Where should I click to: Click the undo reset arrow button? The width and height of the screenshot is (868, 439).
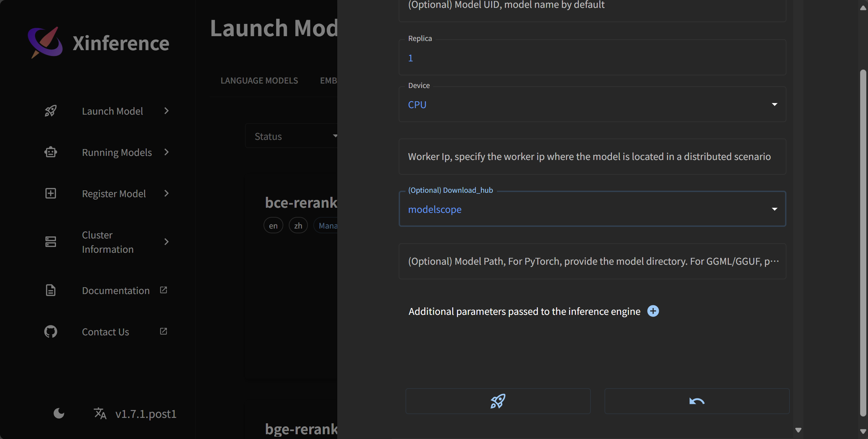click(x=697, y=401)
